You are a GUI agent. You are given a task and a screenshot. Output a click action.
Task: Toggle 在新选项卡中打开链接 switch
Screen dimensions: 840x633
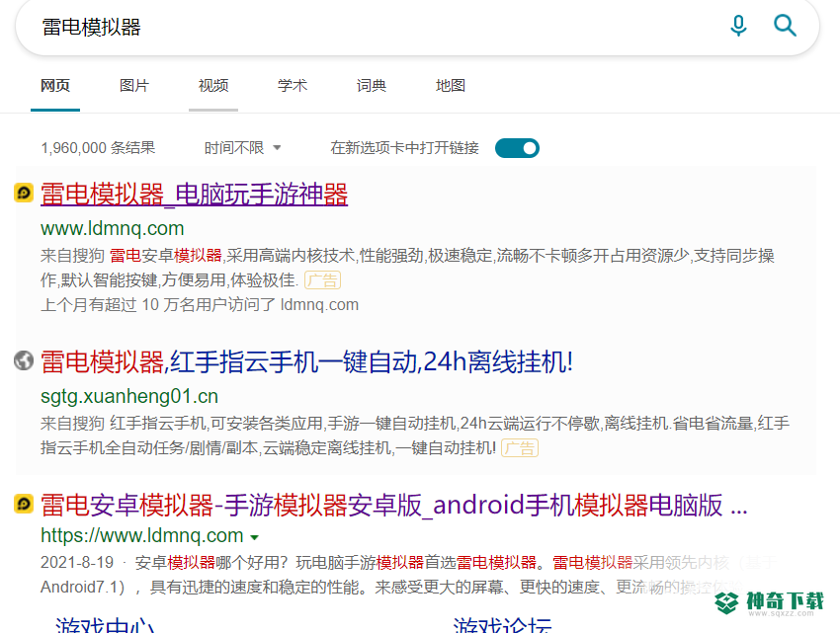tap(517, 148)
